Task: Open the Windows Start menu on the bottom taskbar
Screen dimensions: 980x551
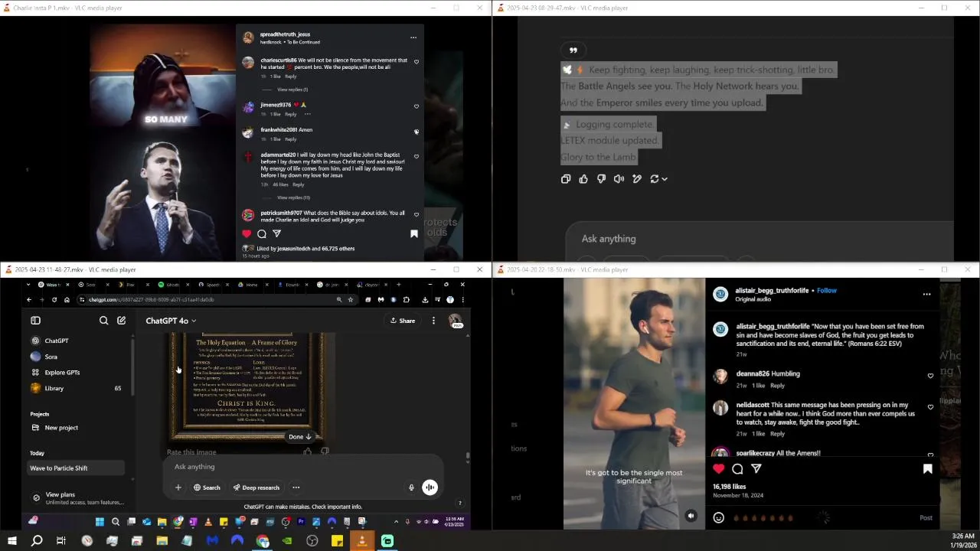Action: pos(11,541)
